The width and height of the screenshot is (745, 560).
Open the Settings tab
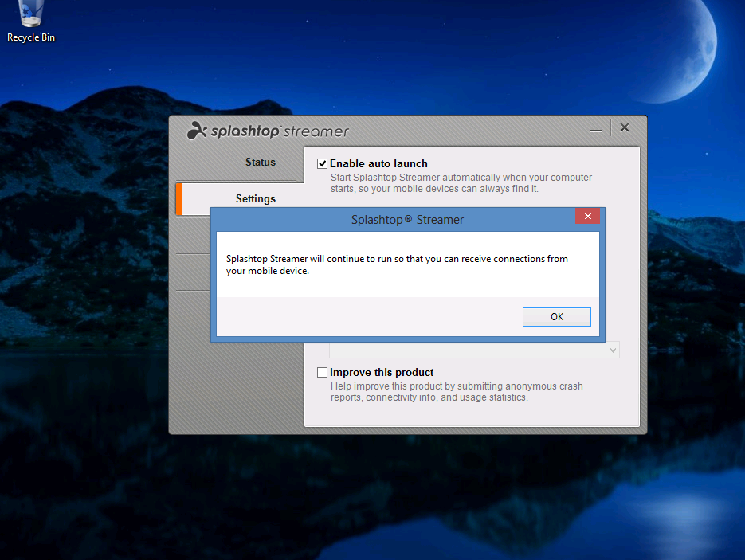click(x=255, y=198)
